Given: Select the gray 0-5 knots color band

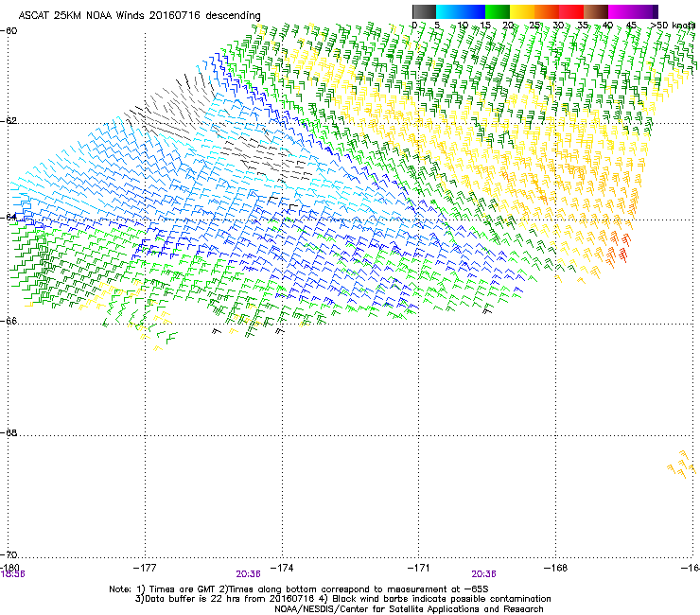Looking at the screenshot, I should tap(424, 11).
